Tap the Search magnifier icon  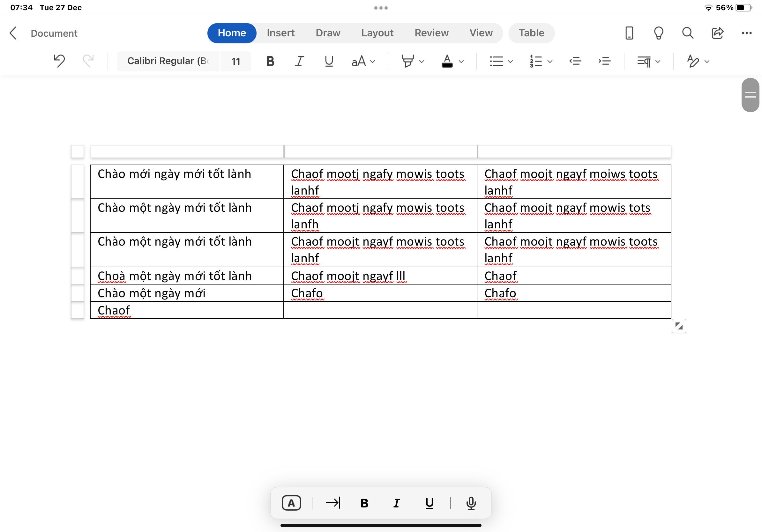click(x=687, y=33)
